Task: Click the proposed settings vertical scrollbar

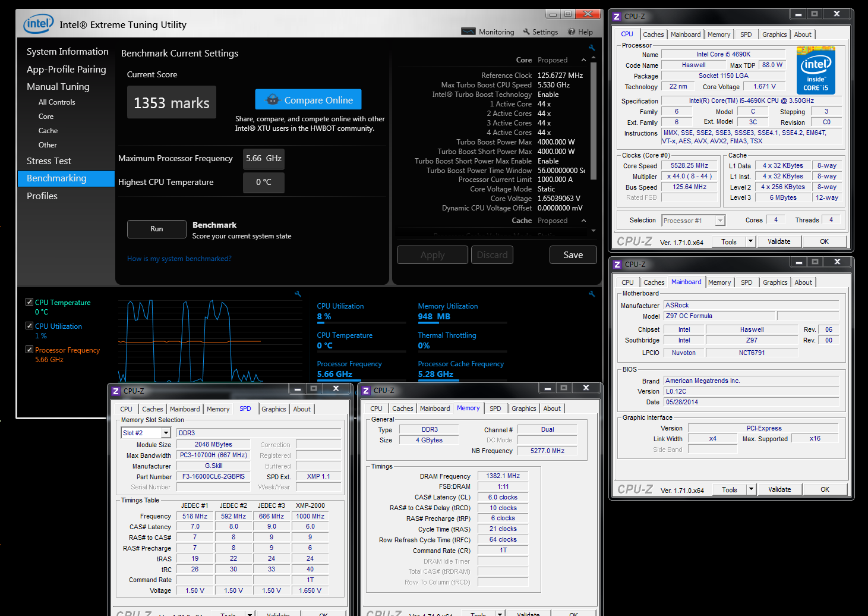Action: click(x=593, y=120)
